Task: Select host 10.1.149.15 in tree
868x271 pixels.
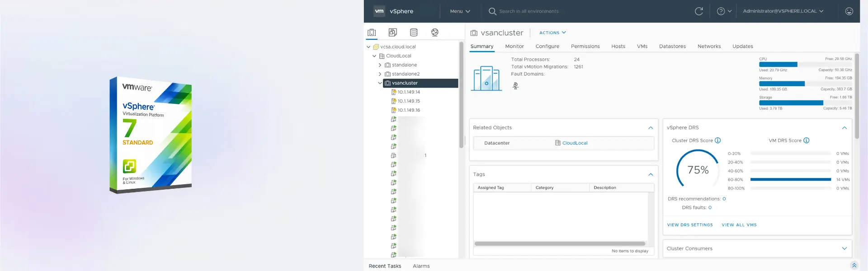Action: click(x=409, y=101)
